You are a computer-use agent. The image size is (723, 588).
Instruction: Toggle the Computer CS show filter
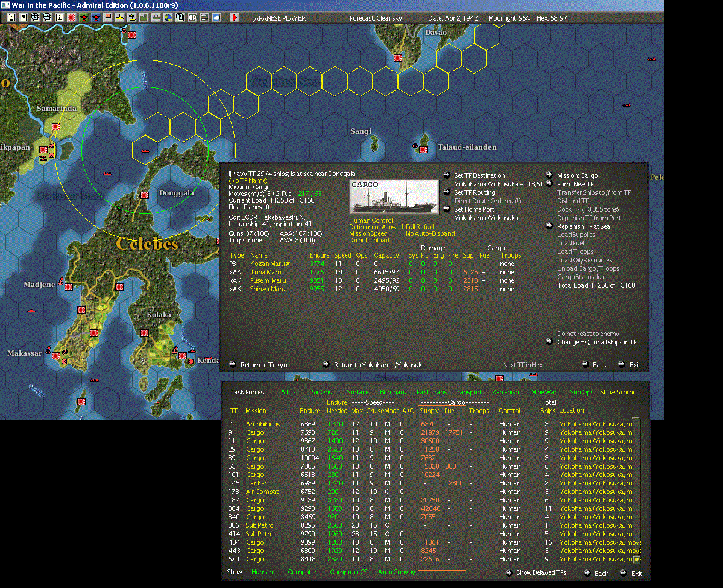tap(348, 572)
